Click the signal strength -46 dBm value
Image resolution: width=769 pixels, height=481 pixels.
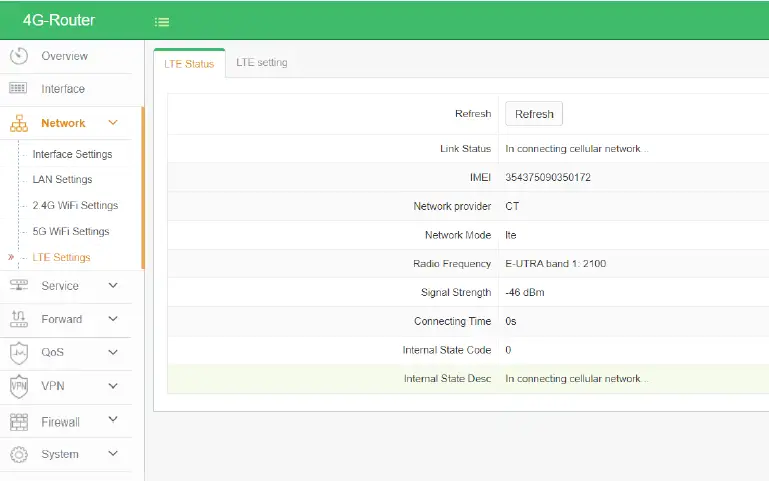coord(525,292)
